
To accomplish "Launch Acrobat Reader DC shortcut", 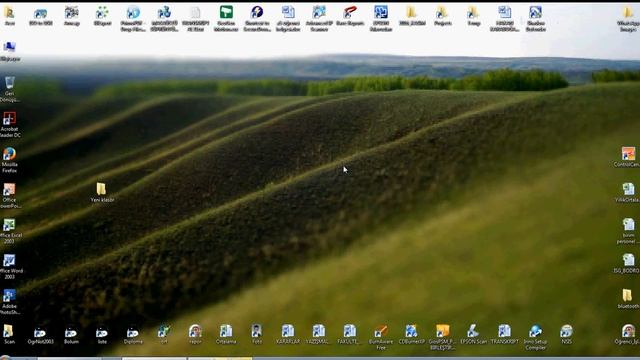I will [x=9, y=124].
